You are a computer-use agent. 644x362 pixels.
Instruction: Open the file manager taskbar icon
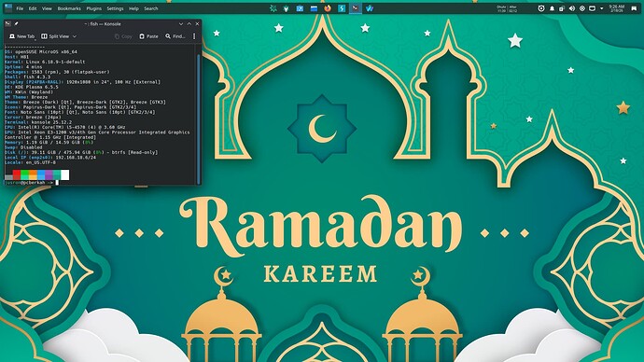(314, 8)
